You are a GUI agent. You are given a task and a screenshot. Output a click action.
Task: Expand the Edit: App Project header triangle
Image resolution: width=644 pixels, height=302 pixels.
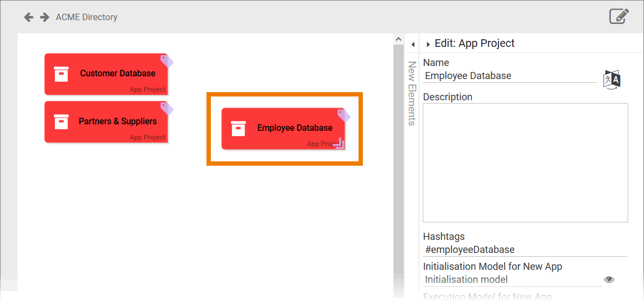pos(428,44)
